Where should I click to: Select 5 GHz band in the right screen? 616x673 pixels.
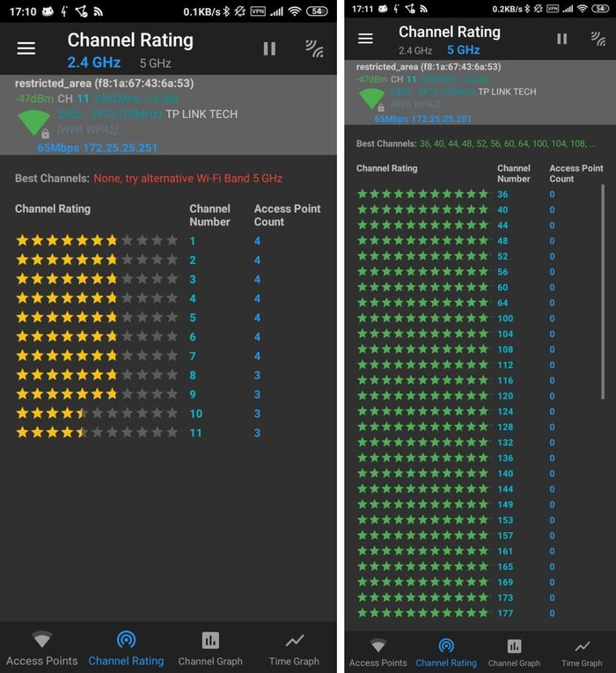click(464, 50)
